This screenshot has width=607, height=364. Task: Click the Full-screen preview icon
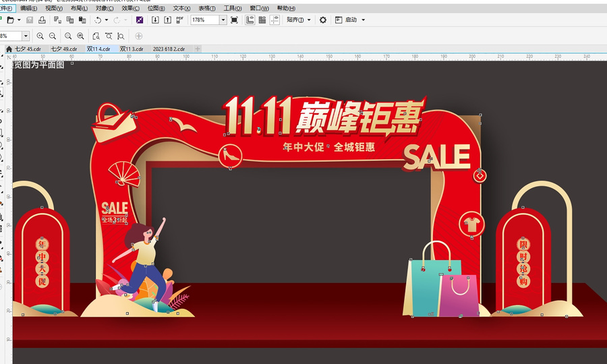[x=234, y=20]
